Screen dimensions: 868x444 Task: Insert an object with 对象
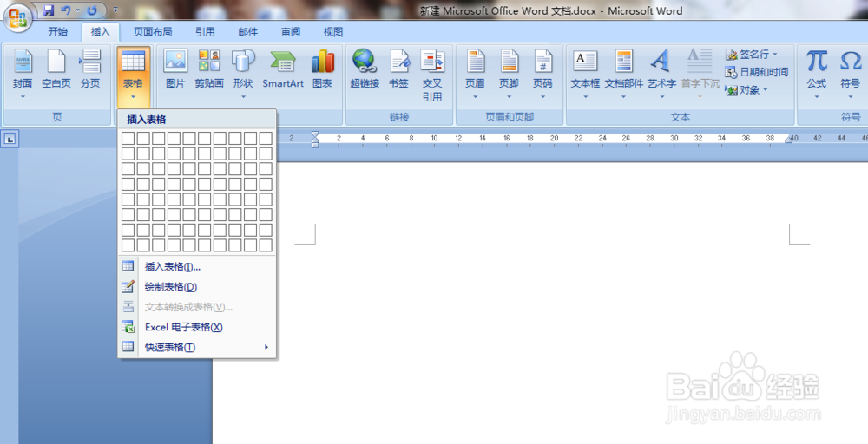(743, 89)
